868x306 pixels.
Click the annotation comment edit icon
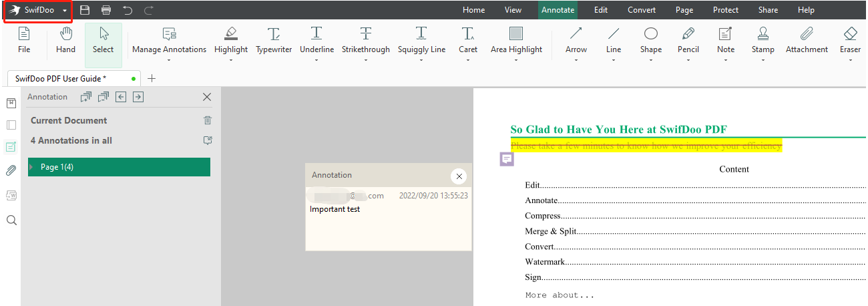(x=208, y=140)
